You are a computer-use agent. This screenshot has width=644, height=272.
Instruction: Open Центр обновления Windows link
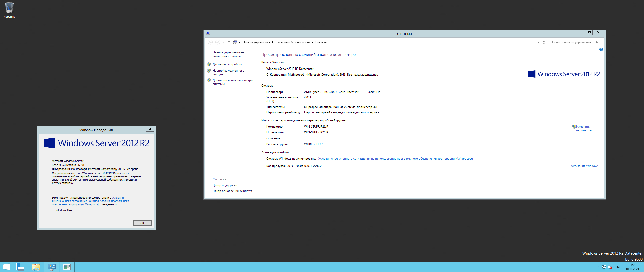(232, 191)
